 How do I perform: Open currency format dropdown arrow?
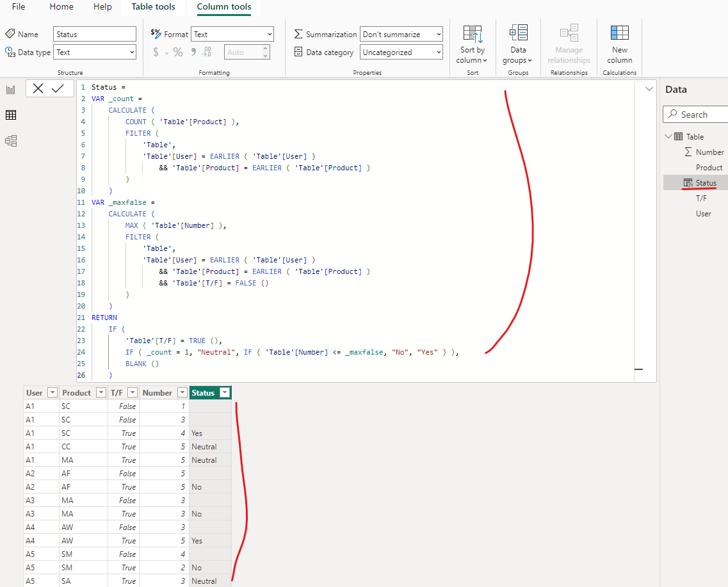click(x=166, y=53)
